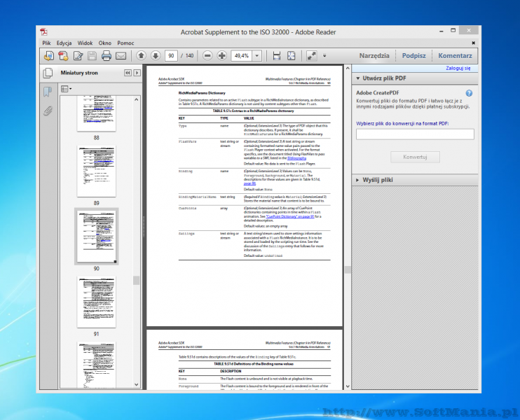The height and width of the screenshot is (420, 520).
Task: Open the Edycja menu
Action: (x=64, y=43)
